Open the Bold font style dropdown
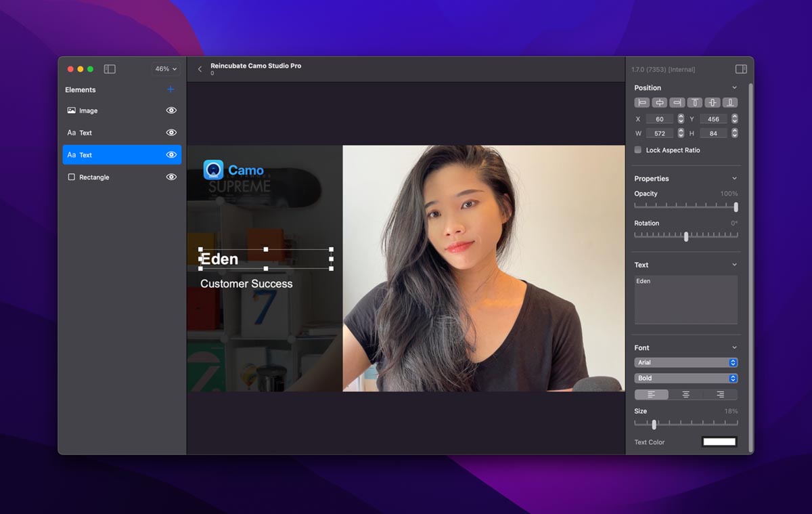The width and height of the screenshot is (812, 514). point(685,379)
